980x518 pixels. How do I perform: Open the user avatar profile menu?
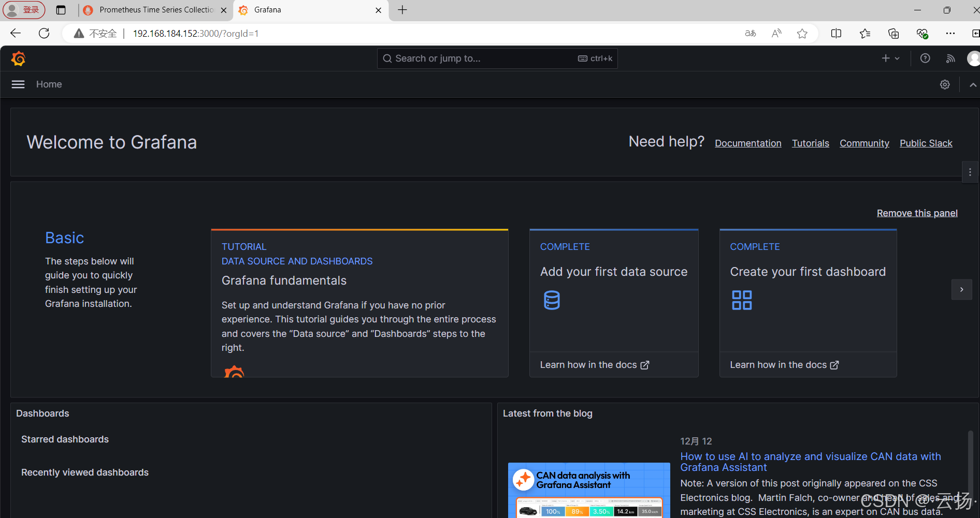pos(973,58)
